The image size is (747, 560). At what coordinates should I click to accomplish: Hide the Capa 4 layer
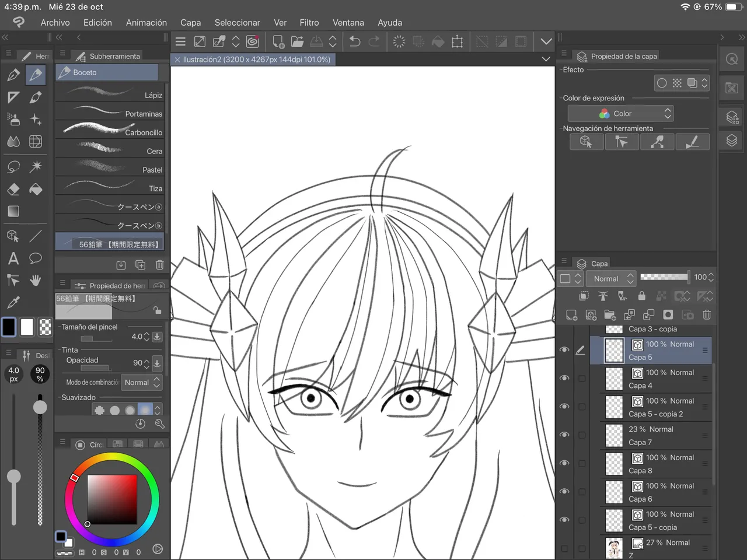[x=564, y=378]
